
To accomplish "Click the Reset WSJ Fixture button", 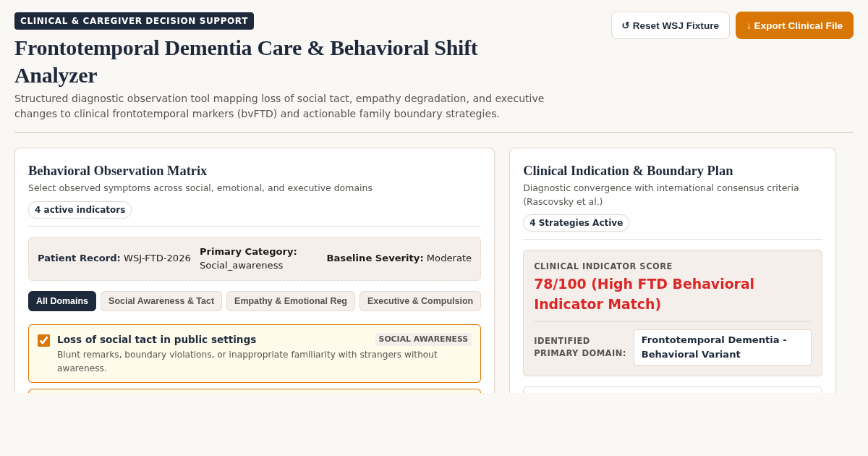I will click(670, 25).
